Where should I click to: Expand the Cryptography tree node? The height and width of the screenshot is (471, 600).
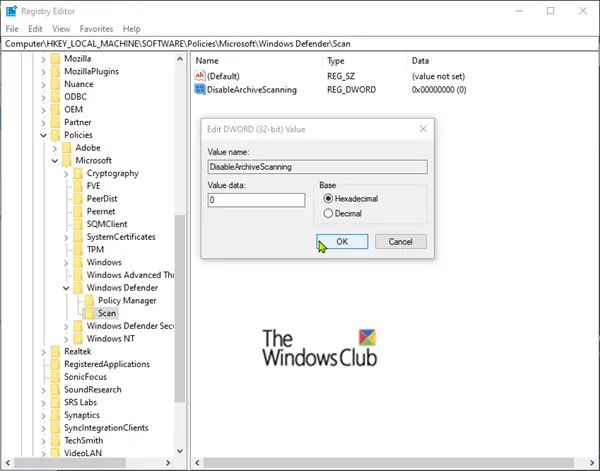(x=66, y=174)
